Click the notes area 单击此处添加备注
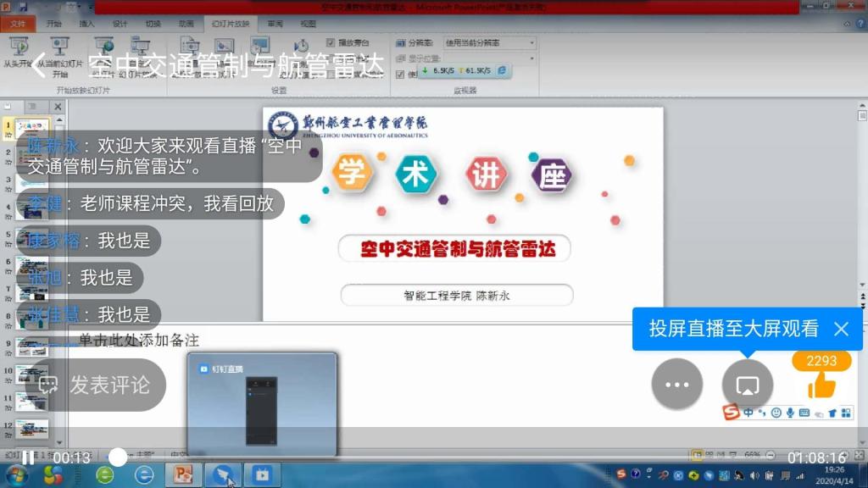The width and height of the screenshot is (868, 488). 138,340
